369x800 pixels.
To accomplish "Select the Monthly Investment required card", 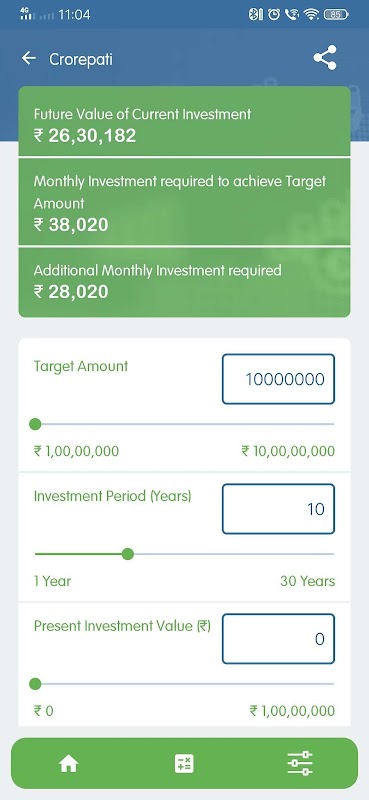I will (x=184, y=202).
